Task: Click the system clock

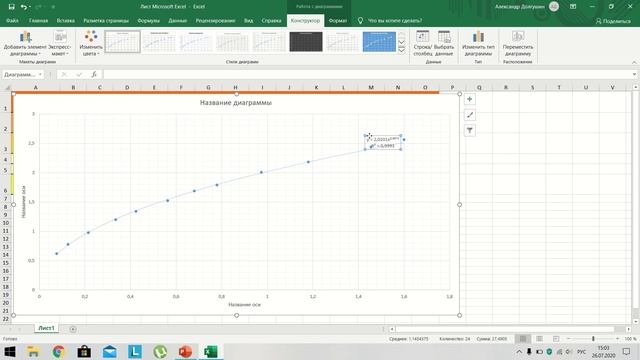Action: tap(603, 351)
